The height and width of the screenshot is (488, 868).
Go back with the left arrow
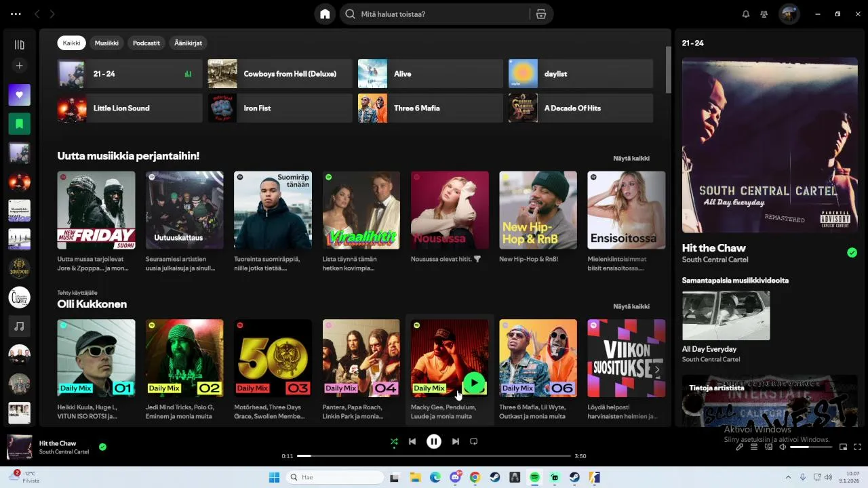click(37, 14)
